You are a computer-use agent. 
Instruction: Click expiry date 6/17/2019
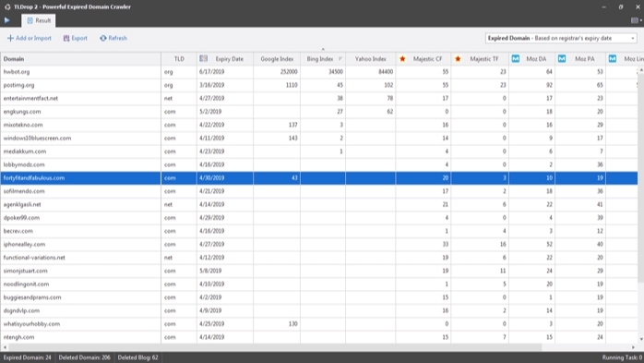(x=212, y=71)
